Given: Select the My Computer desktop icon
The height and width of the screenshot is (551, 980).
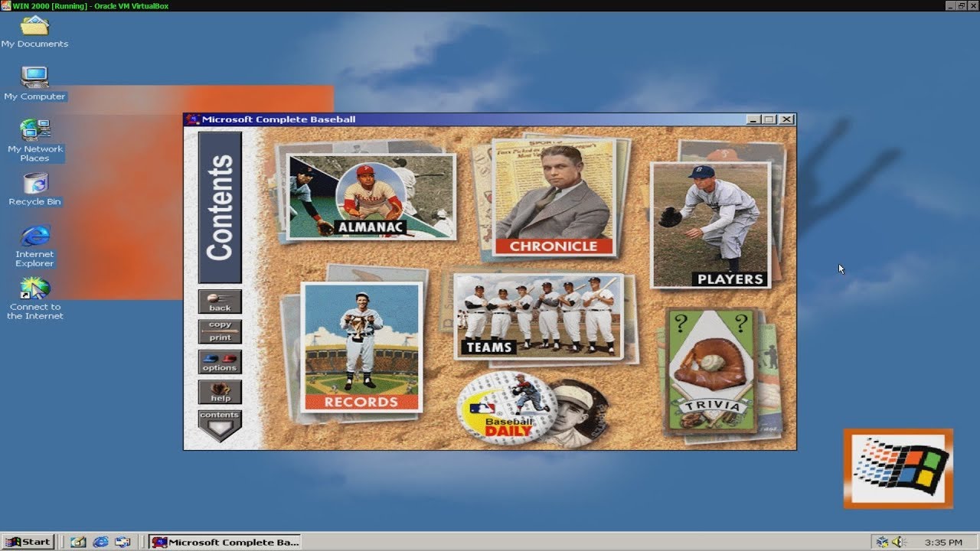Looking at the screenshot, I should click(x=34, y=84).
